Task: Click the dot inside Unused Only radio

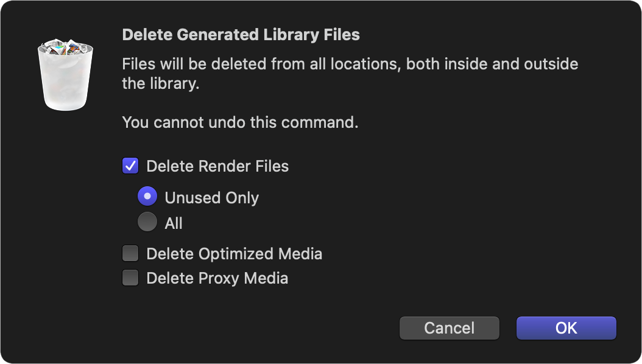Action: [x=147, y=197]
